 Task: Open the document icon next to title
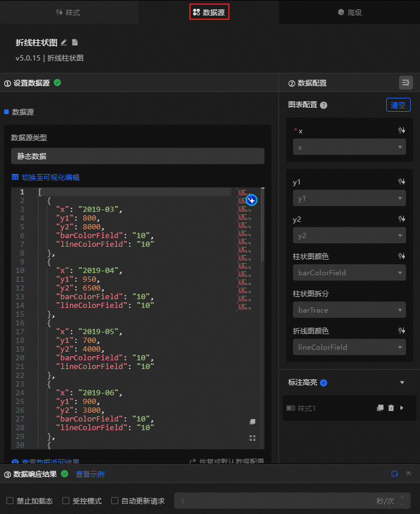pos(75,42)
